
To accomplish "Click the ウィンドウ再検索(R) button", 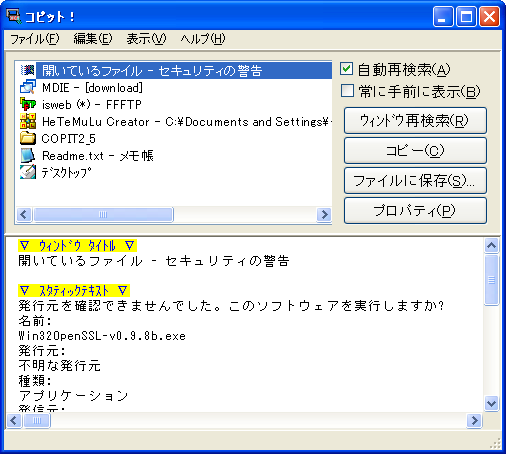I will [x=415, y=120].
